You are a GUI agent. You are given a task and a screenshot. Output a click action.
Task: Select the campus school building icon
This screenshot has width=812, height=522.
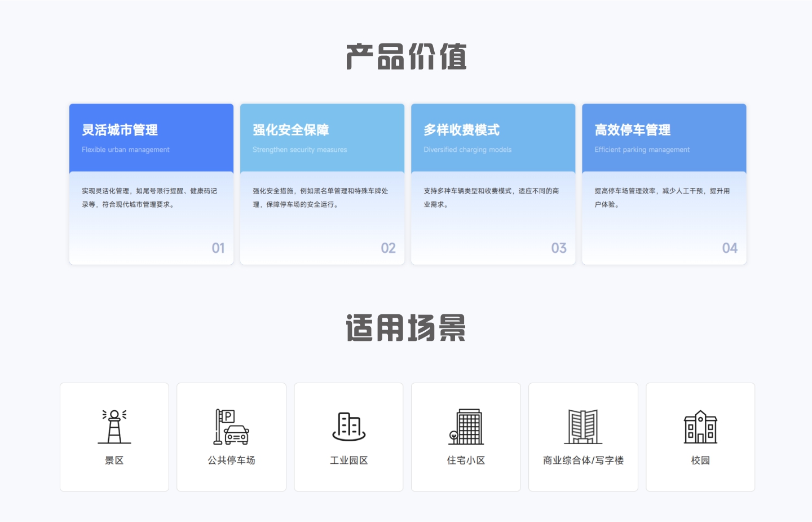[700, 427]
